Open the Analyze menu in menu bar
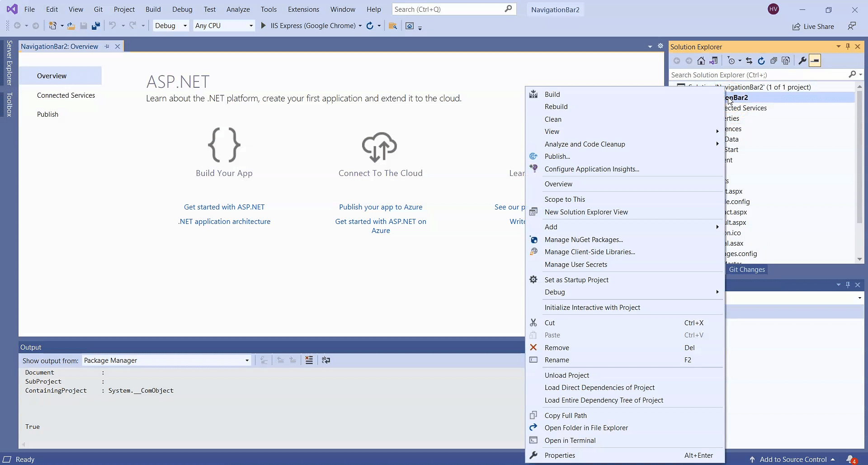Screen dimensions: 868x465 [x=238, y=9]
